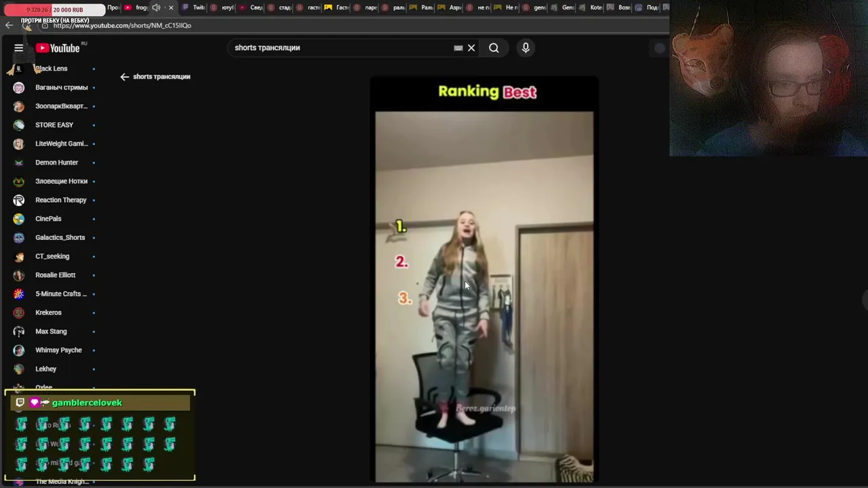This screenshot has width=868, height=488.
Task: Click the browser back arrow
Action: [9, 25]
